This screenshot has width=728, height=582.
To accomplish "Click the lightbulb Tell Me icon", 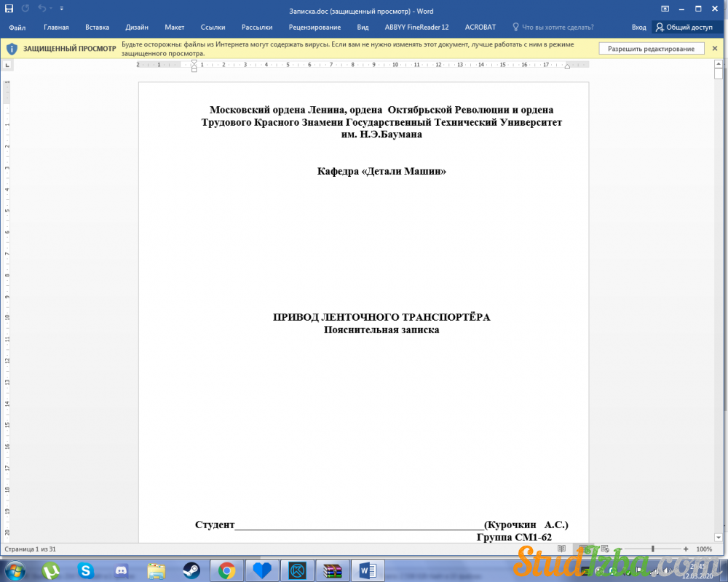I will coord(515,27).
